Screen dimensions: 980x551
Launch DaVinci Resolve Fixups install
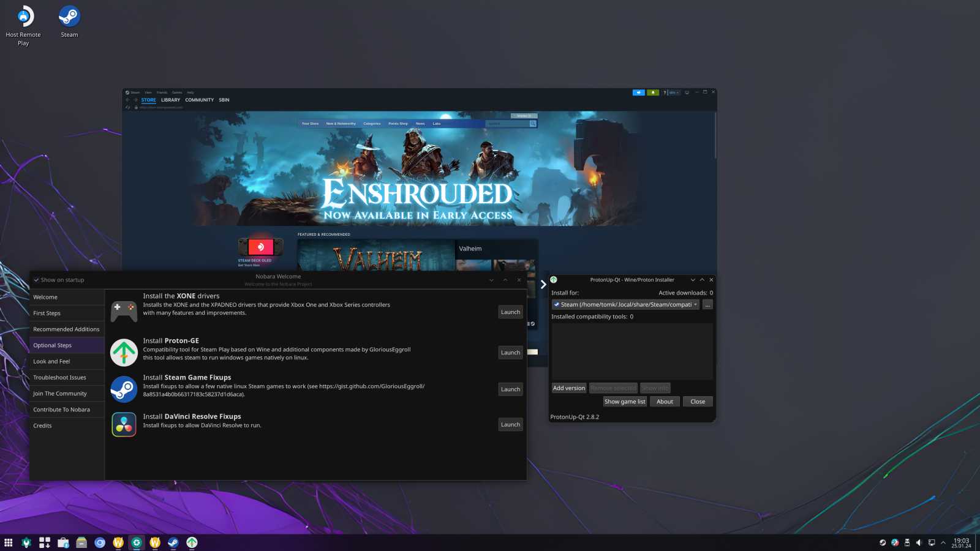click(510, 425)
